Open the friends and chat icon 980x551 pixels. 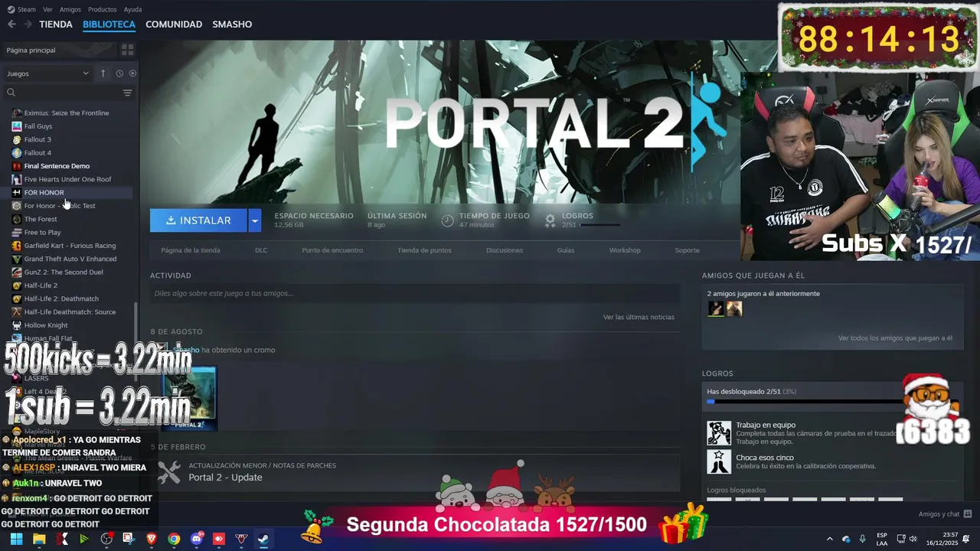[968, 514]
